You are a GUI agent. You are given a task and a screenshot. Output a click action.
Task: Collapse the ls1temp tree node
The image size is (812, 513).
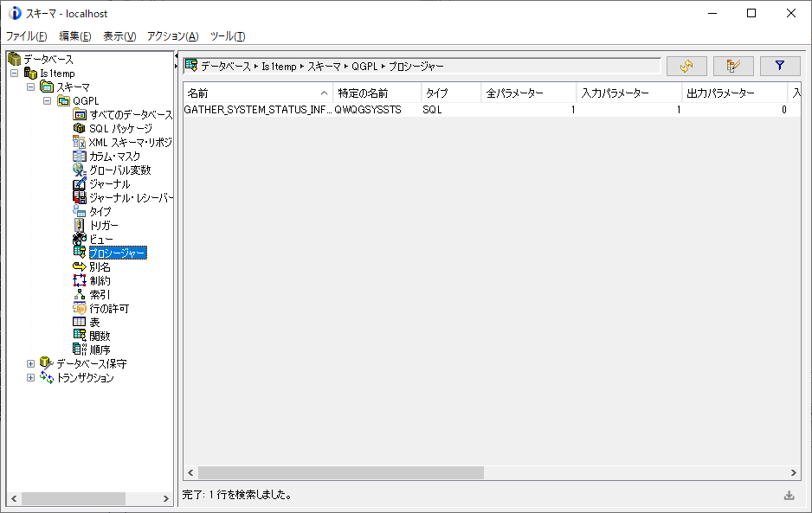pos(14,73)
